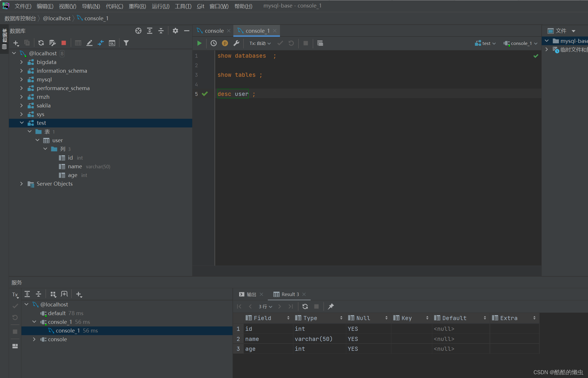Screen dimensions: 588x378
Task: Click the Filter funnel icon in database toolbar
Action: pyautogui.click(x=126, y=43)
